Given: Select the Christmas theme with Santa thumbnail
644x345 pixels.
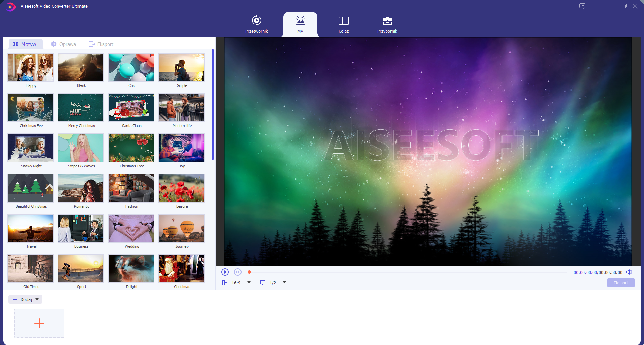Looking at the screenshot, I should pyautogui.click(x=181, y=269).
